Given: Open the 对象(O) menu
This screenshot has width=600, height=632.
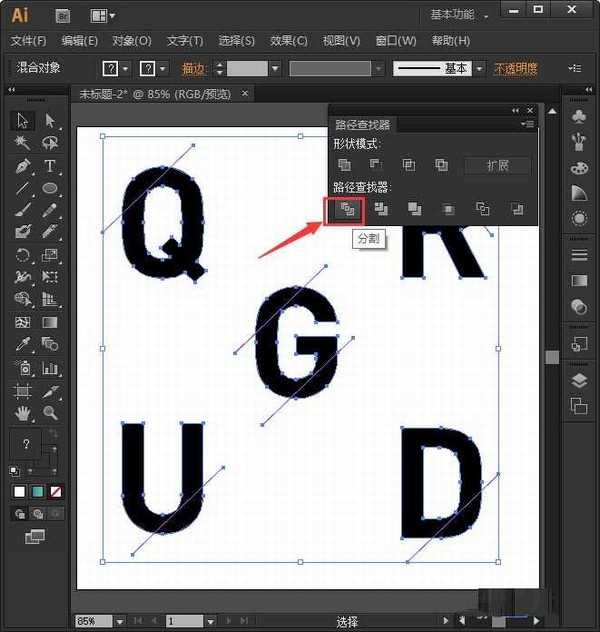Looking at the screenshot, I should coord(131,41).
